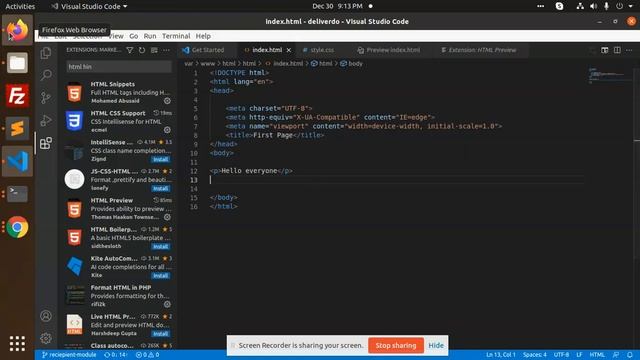Open the Accounts icon in activity bar
The height and width of the screenshot is (360, 640).
coord(46,316)
